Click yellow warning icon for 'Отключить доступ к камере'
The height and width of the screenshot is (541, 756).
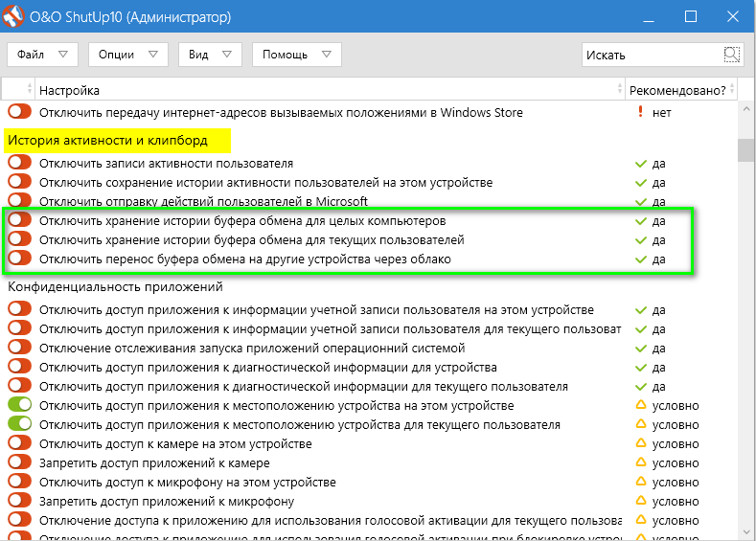click(x=641, y=442)
